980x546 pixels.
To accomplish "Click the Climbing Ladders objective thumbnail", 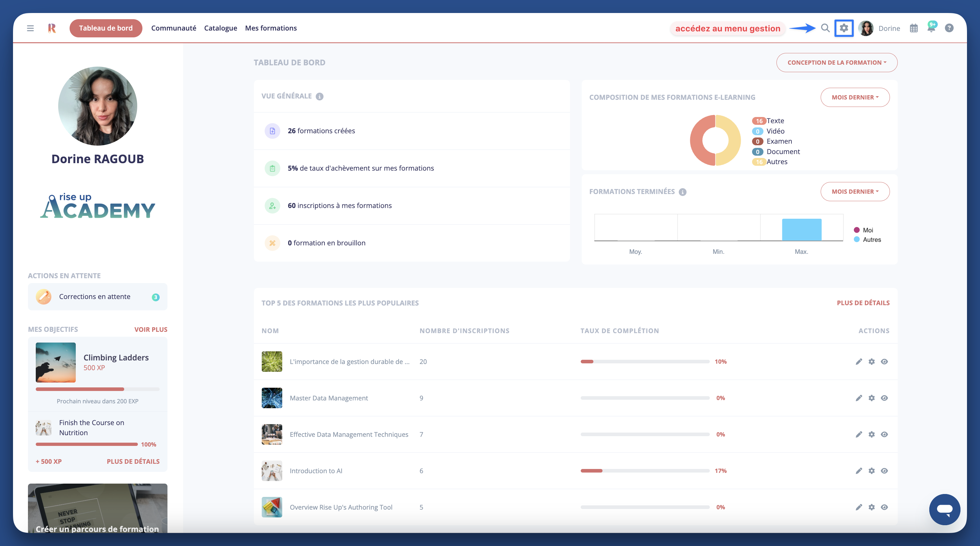I will click(x=56, y=362).
